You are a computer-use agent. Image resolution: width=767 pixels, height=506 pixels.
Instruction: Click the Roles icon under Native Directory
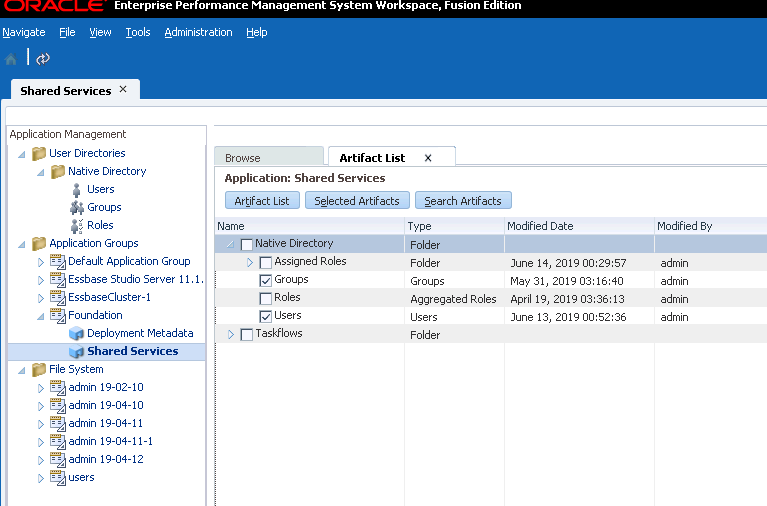click(x=77, y=226)
